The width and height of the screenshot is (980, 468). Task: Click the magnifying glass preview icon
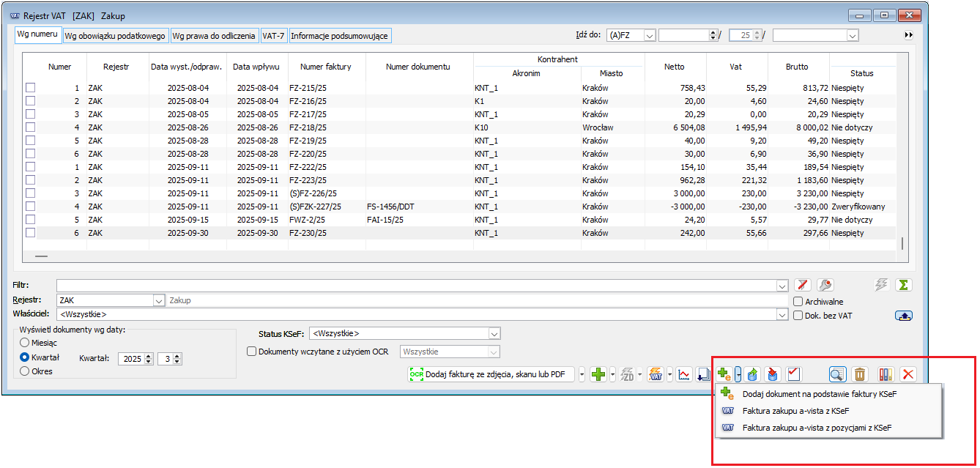coord(837,374)
